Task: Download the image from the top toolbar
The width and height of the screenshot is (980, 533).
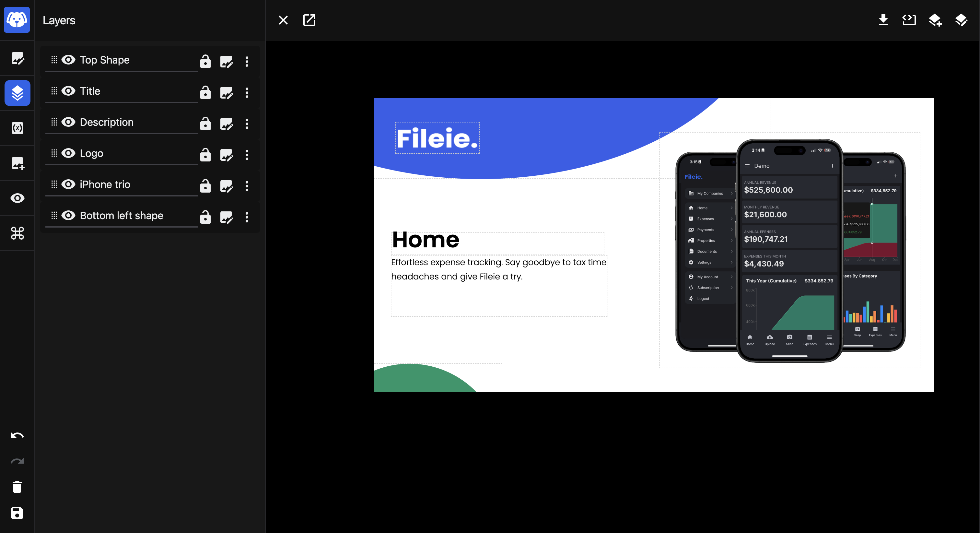Action: tap(883, 20)
